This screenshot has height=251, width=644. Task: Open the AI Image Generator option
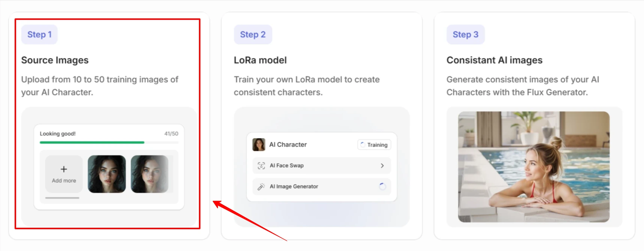321,186
